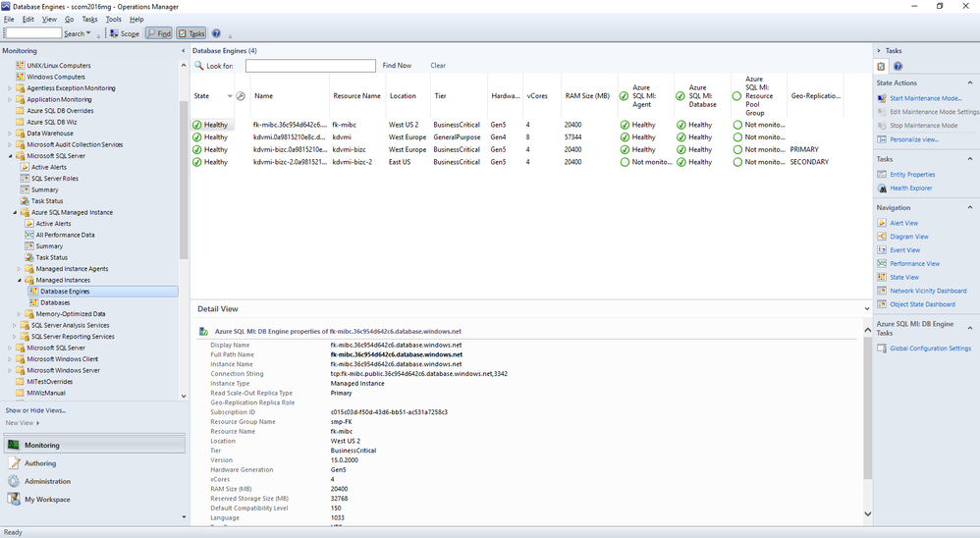980x538 pixels.
Task: Click Show or Hide Views link
Action: click(35, 410)
